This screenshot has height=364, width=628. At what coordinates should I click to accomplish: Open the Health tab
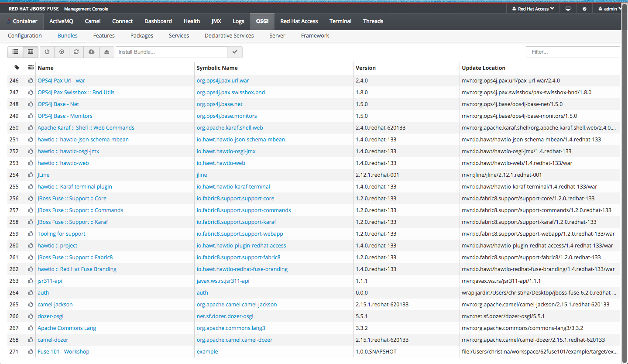click(x=192, y=21)
